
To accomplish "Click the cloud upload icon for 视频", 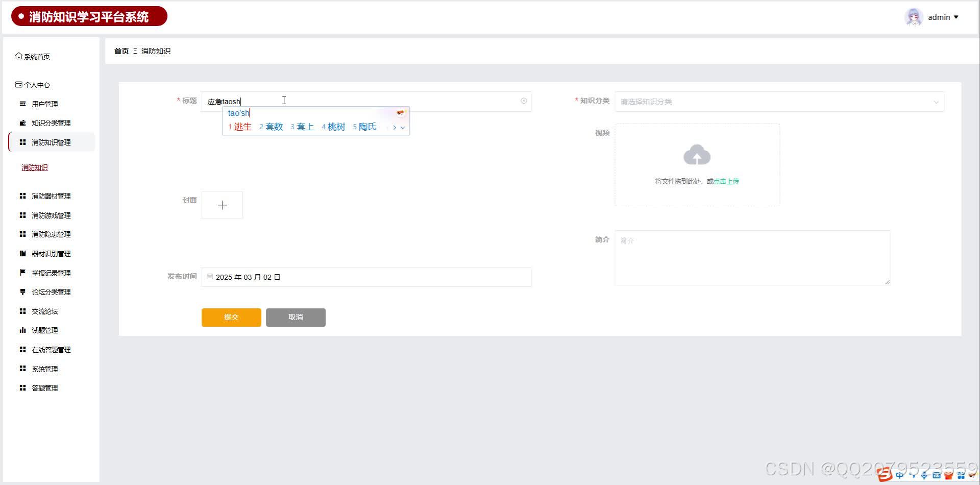I will [697, 155].
